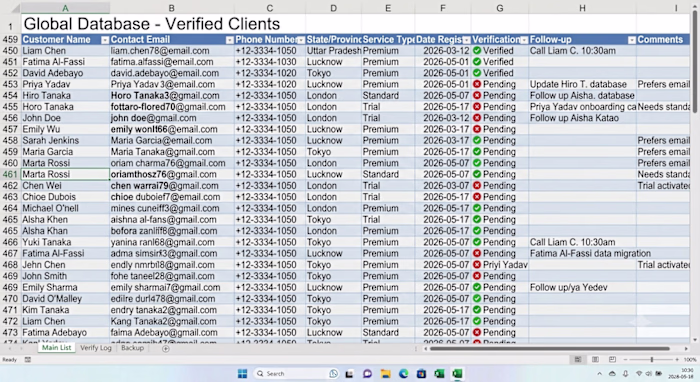The width and height of the screenshot is (700, 382).
Task: Open the Windows Start menu
Action: click(242, 374)
